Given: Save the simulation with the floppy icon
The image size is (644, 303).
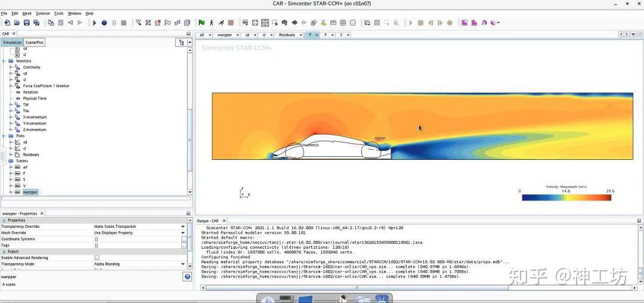Looking at the screenshot, I should click(26, 23).
